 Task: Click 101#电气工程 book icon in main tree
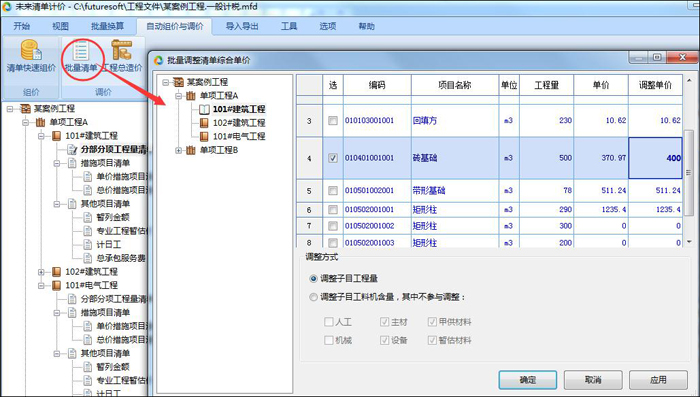(x=57, y=285)
